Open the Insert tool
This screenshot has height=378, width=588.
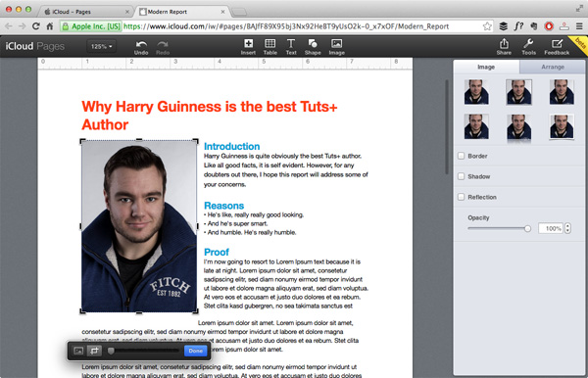coord(248,47)
